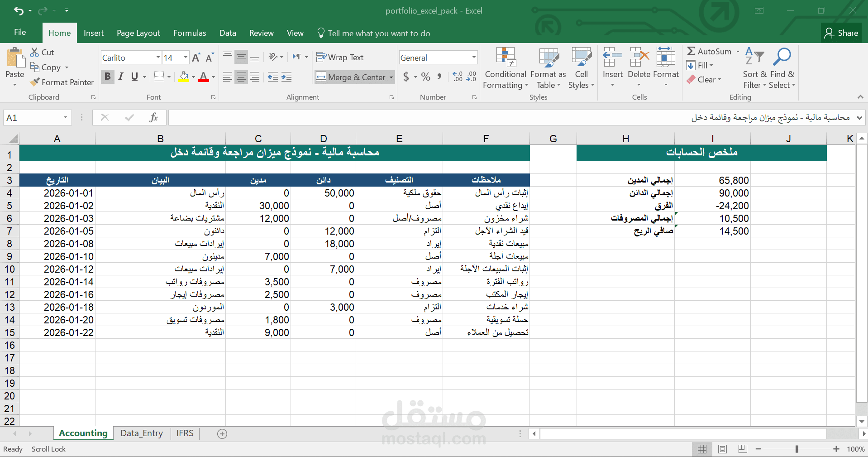Click the zoom slider handle

(796, 449)
